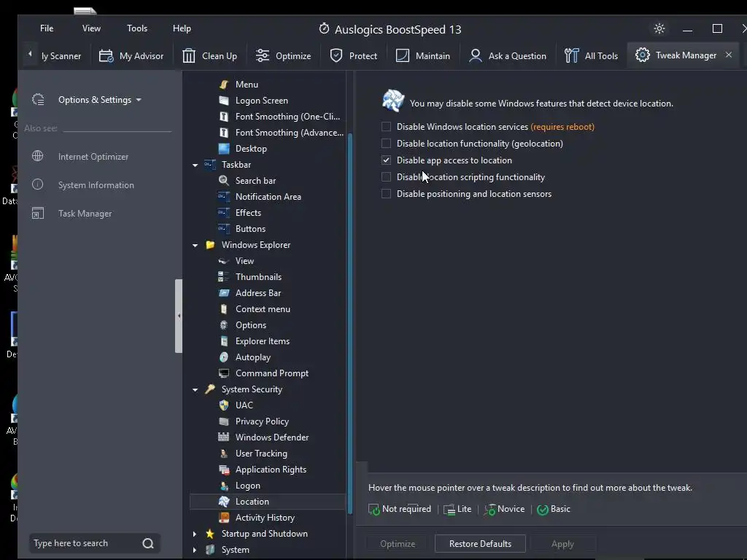Open the File menu
The image size is (747, 560).
coord(47,28)
